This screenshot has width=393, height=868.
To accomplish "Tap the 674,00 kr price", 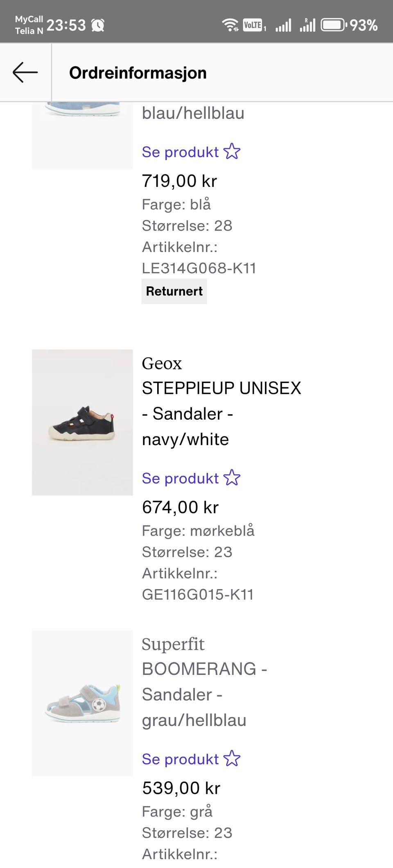I will tap(180, 507).
